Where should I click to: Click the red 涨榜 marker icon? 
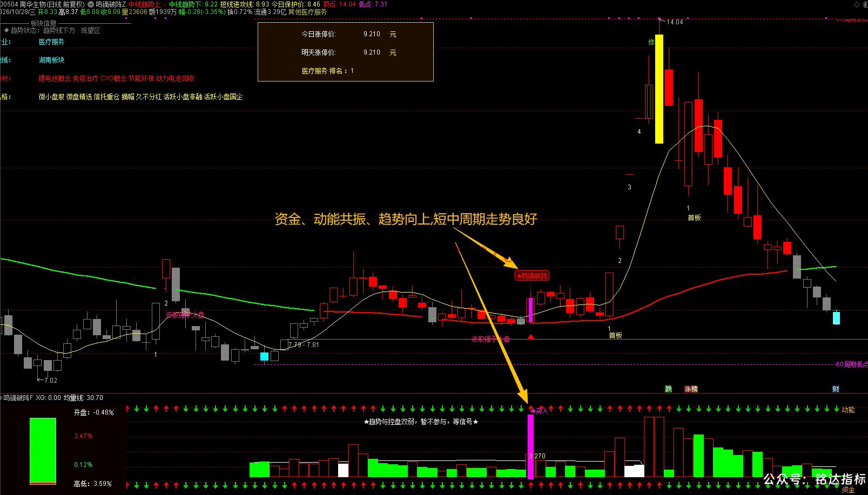coord(691,389)
